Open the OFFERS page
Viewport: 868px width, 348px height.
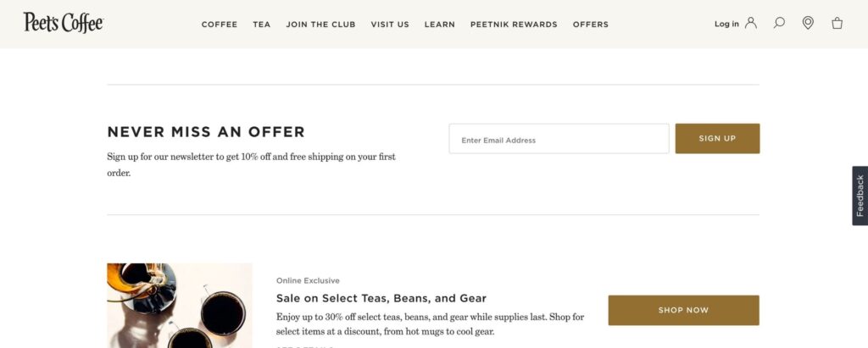click(591, 25)
